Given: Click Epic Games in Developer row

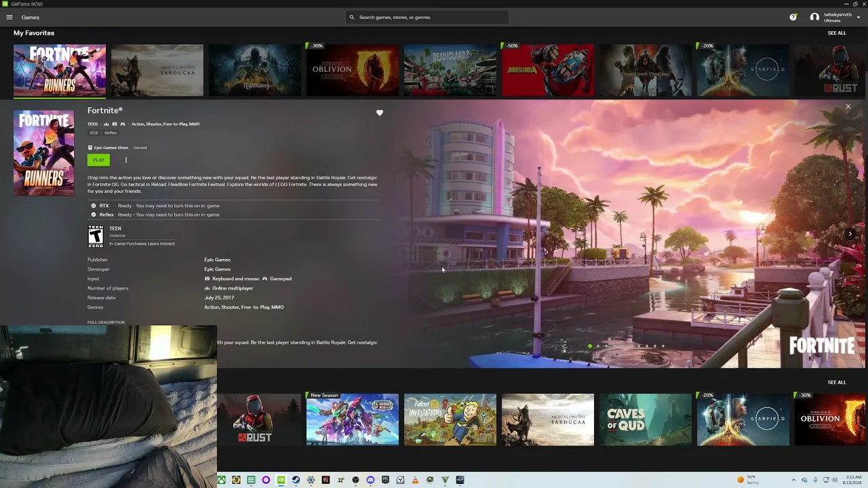Looking at the screenshot, I should click(x=217, y=269).
